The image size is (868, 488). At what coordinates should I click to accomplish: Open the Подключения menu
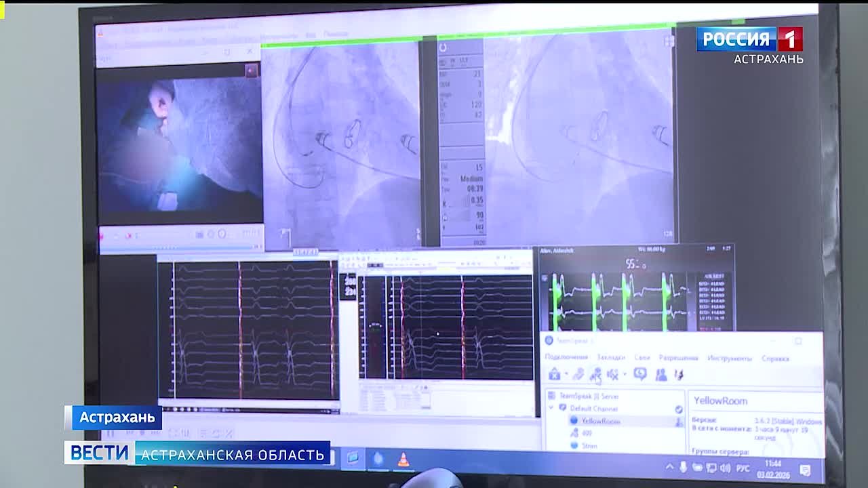[x=566, y=357]
